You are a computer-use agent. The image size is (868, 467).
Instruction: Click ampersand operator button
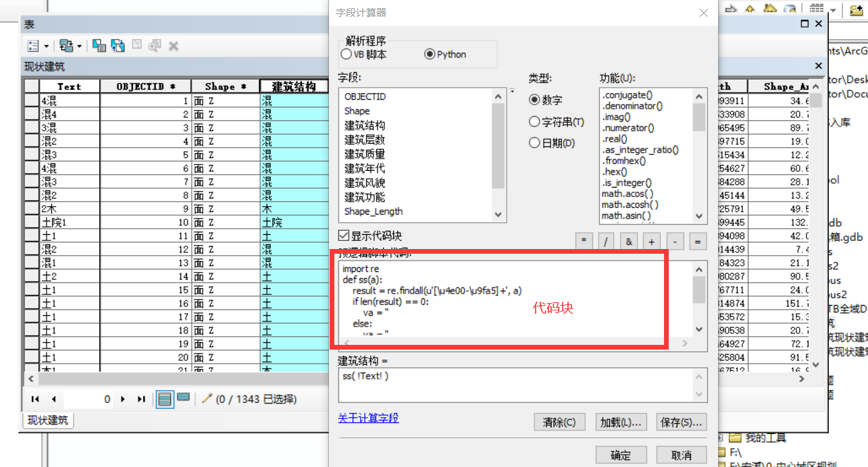[630, 242]
